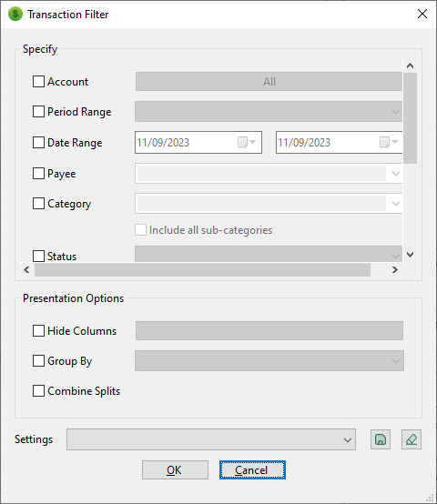Toggle the Category checkbox
The width and height of the screenshot is (437, 504).
pyautogui.click(x=38, y=204)
